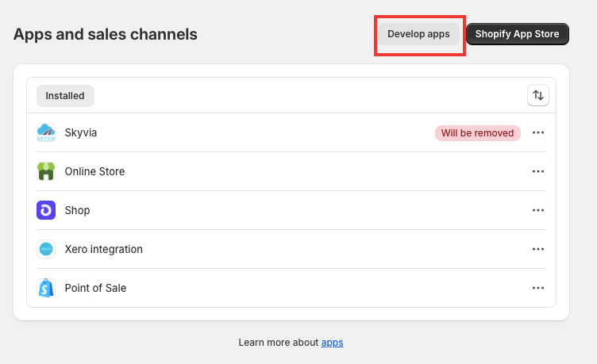Viewport: 597px width, 364px height.
Task: Open the Shop more actions menu
Action: click(538, 210)
